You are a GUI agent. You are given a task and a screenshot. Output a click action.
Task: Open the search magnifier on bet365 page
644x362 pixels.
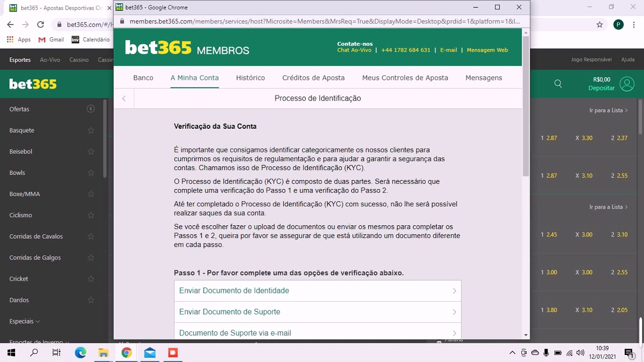[x=558, y=83]
